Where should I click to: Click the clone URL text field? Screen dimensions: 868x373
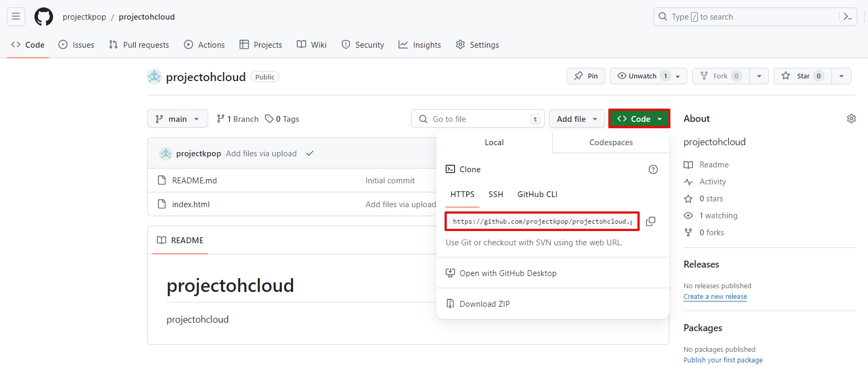click(542, 221)
